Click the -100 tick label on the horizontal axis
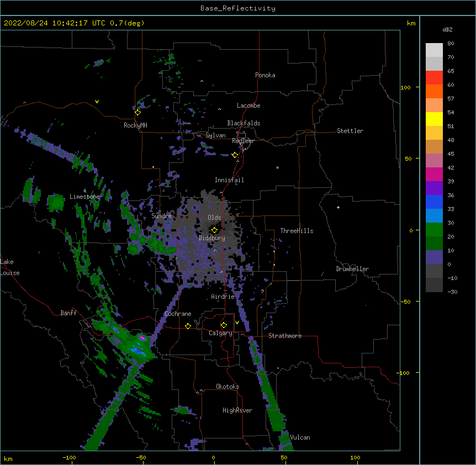The height and width of the screenshot is (465, 476). [x=69, y=457]
